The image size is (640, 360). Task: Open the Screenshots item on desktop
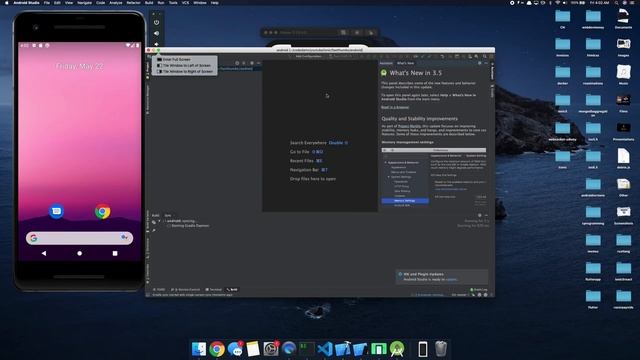pos(623,215)
